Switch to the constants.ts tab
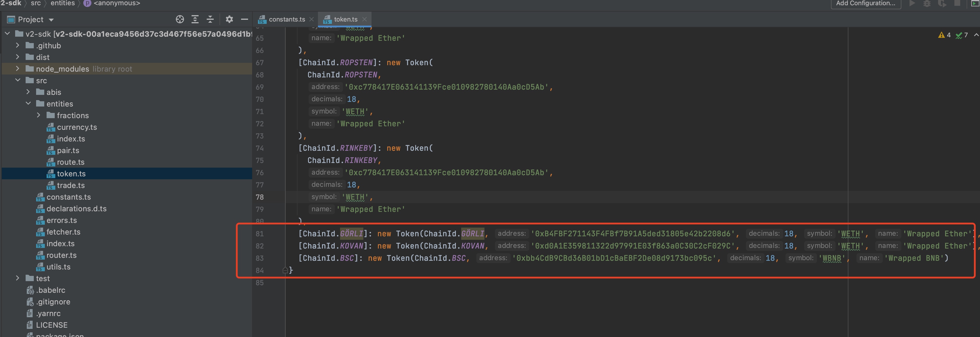 pos(286,19)
